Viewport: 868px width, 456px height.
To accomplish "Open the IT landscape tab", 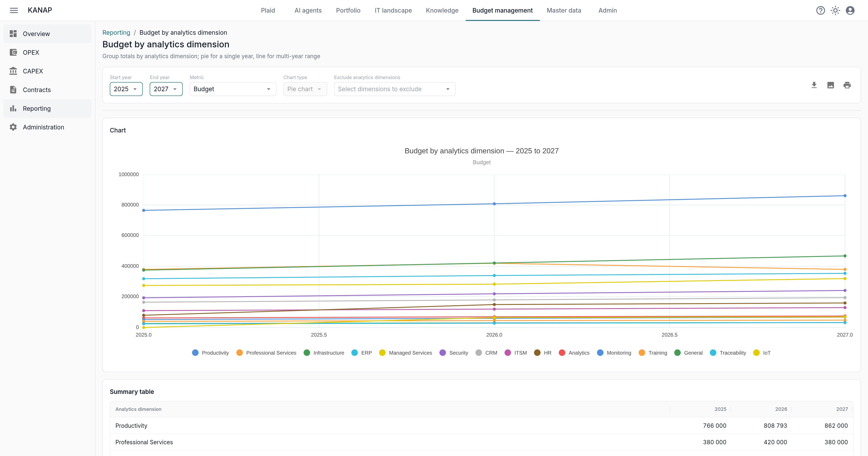I will pyautogui.click(x=393, y=10).
